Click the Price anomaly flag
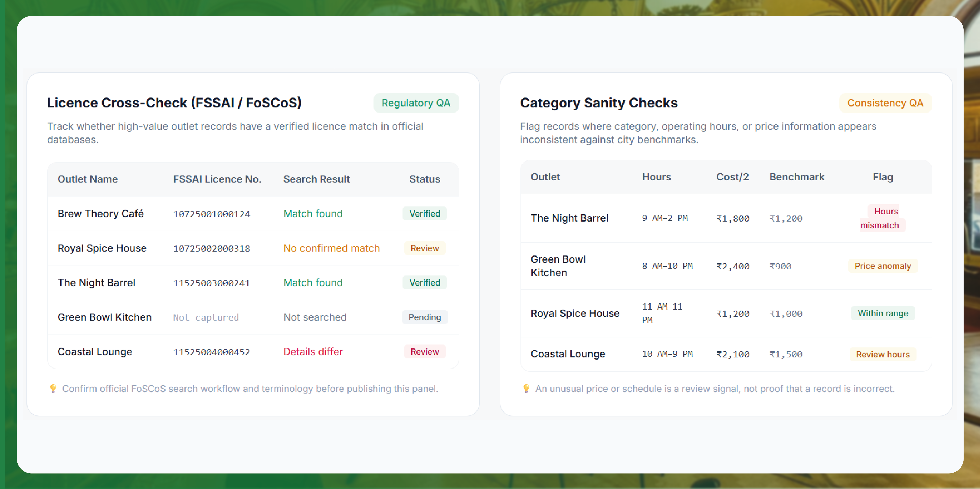Screen dimensions: 980x489 (883, 266)
